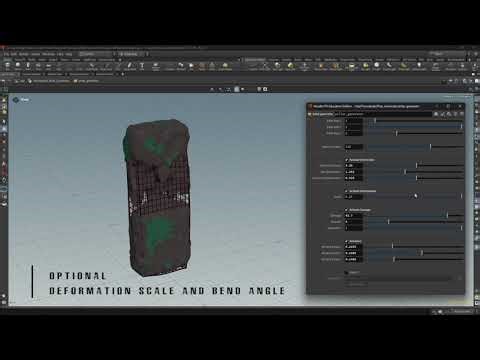Switch to the Collisions shelf tab

(x=273, y=60)
